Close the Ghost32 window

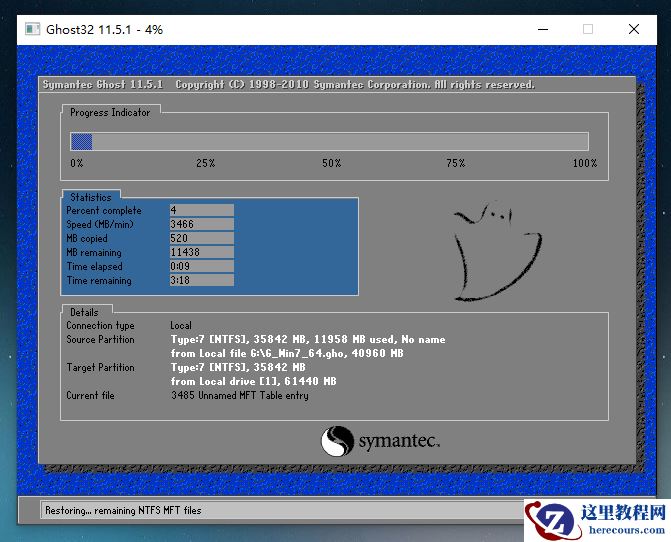click(x=634, y=29)
